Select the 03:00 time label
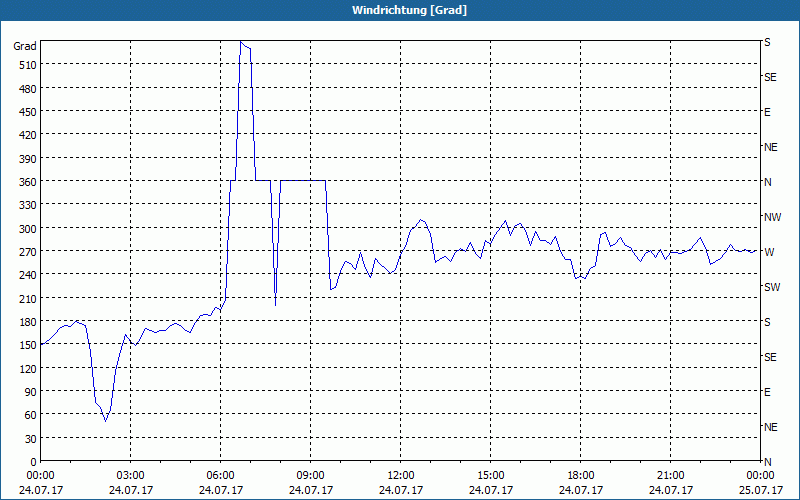The width and height of the screenshot is (800, 500). 131,475
